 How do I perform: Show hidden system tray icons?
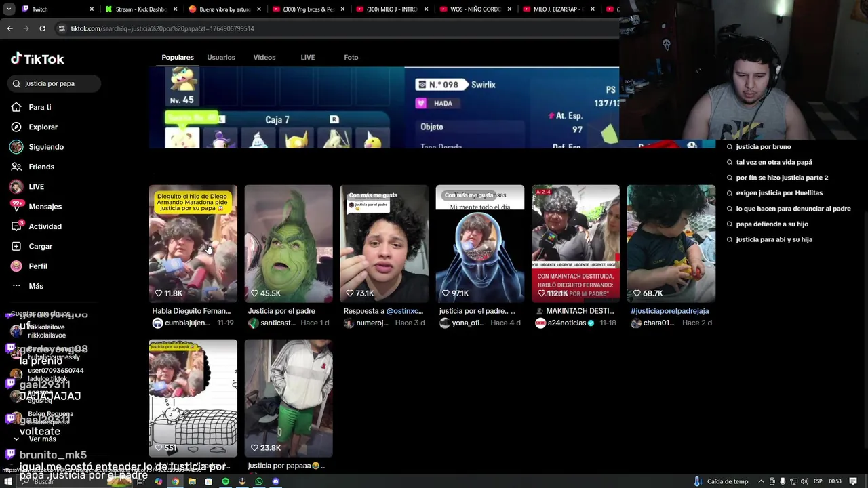coord(760,481)
